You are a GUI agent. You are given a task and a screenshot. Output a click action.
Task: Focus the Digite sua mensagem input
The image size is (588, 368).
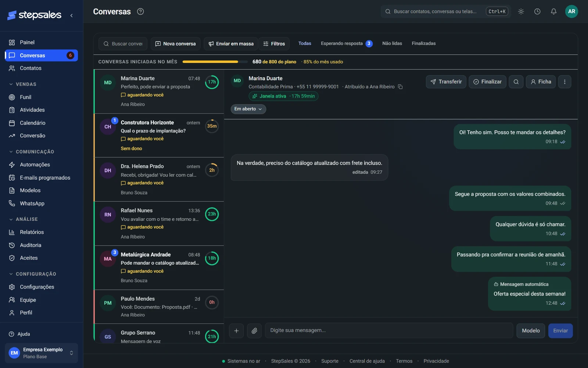tap(389, 330)
